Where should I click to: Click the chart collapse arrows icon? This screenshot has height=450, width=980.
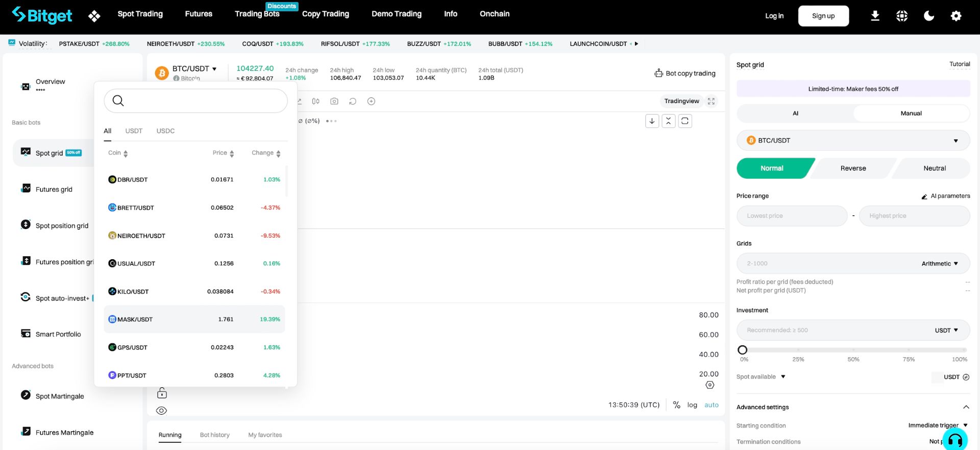click(669, 121)
